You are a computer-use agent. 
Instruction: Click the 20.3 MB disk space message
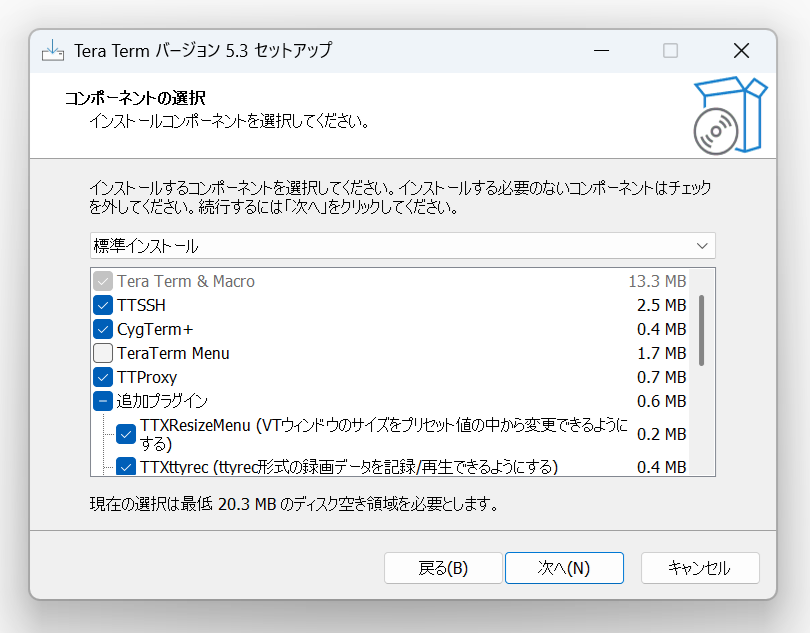[x=294, y=503]
